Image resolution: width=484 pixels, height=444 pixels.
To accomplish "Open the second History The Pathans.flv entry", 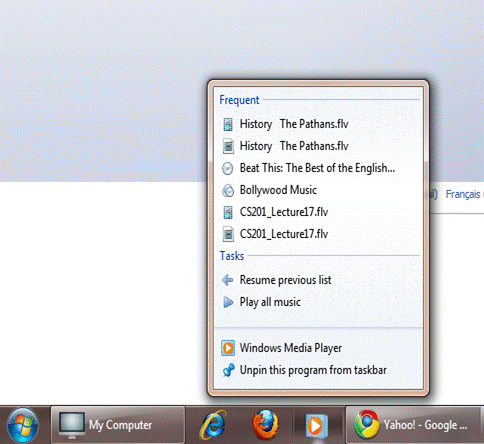I will point(318,146).
